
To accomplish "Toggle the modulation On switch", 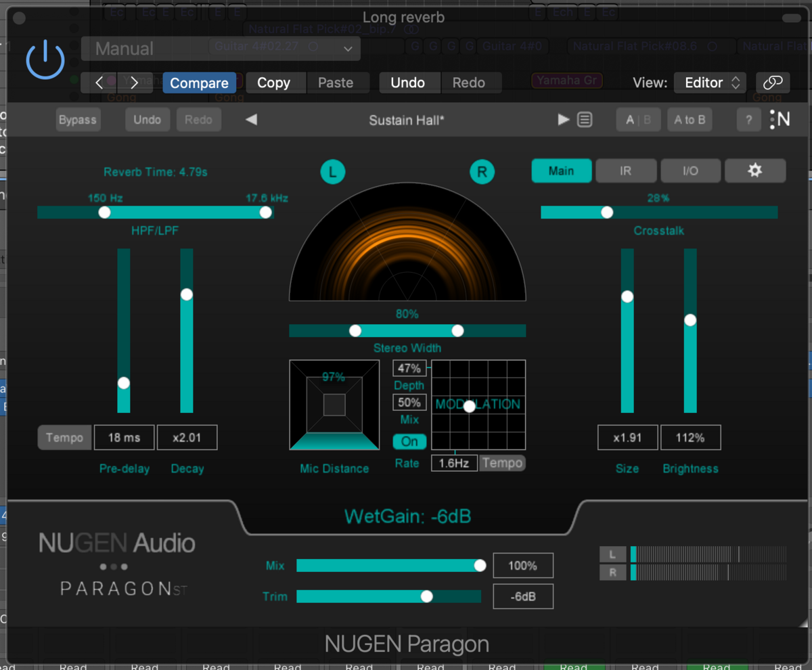I will coord(409,441).
